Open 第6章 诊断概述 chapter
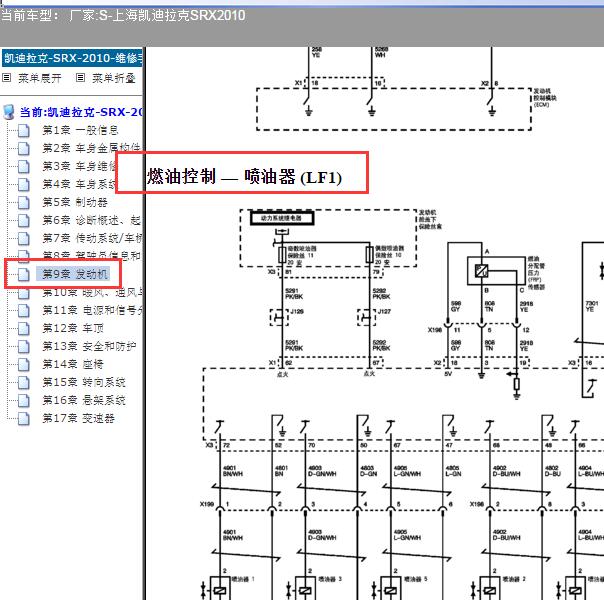This screenshot has width=604, height=600. [92, 220]
